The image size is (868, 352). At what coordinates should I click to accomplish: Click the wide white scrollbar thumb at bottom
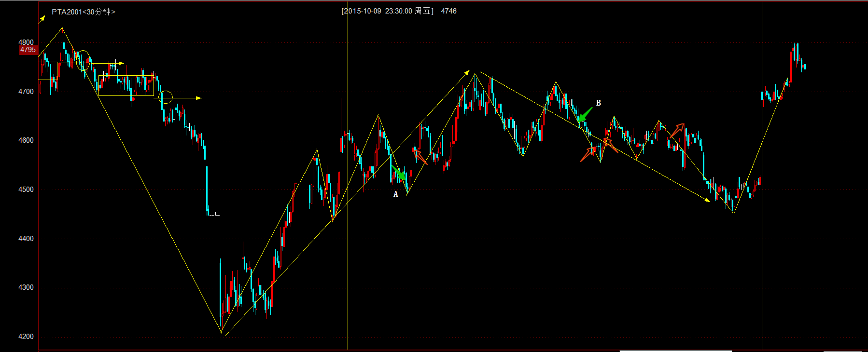coord(676,351)
